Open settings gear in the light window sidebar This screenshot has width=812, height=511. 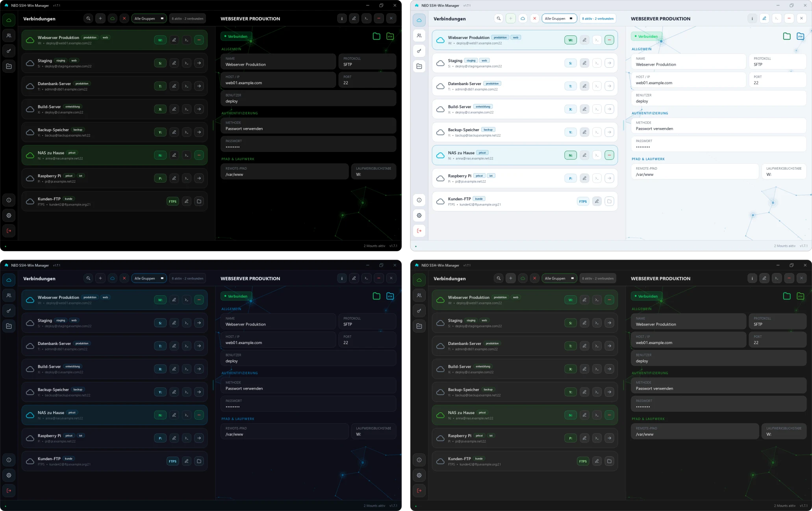pos(419,215)
